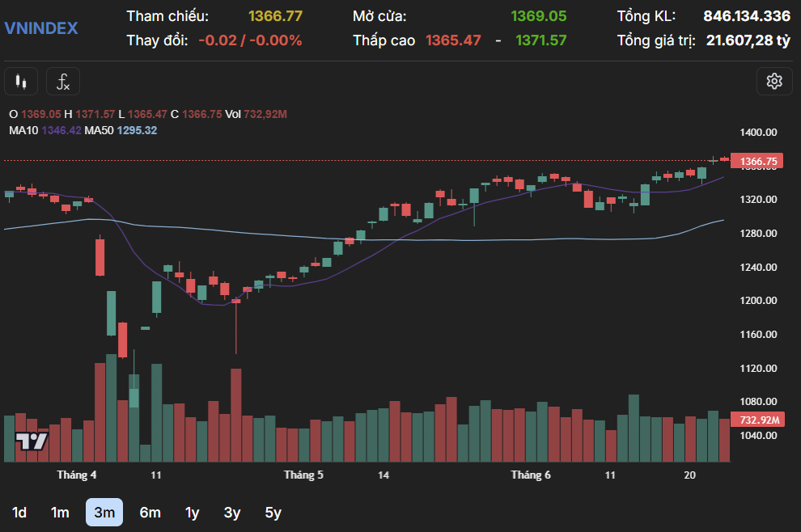Screen dimensions: 801x532
Task: Open the candlestick chart type selector
Action: [x=22, y=82]
